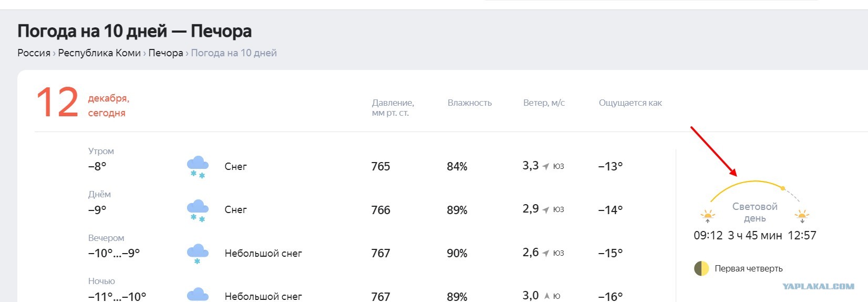Click the sun position dot on daylight arc
The width and height of the screenshot is (868, 302).
click(783, 188)
